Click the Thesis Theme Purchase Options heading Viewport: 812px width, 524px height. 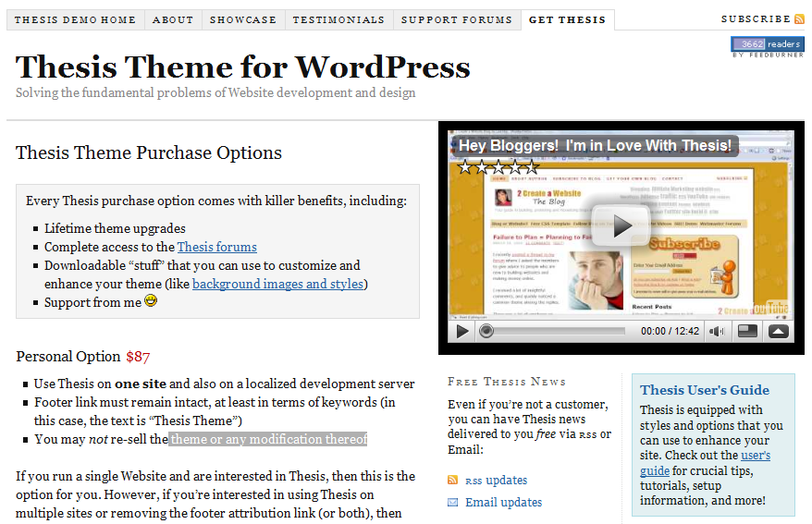(149, 152)
